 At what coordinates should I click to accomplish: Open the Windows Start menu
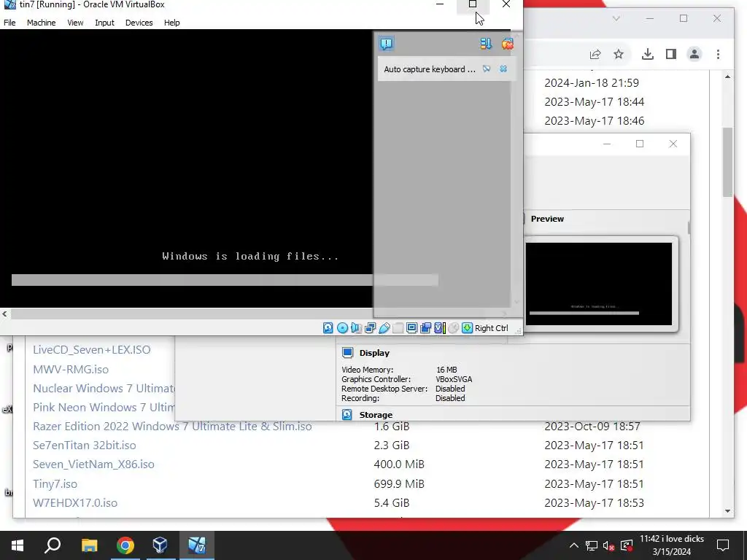(18, 545)
